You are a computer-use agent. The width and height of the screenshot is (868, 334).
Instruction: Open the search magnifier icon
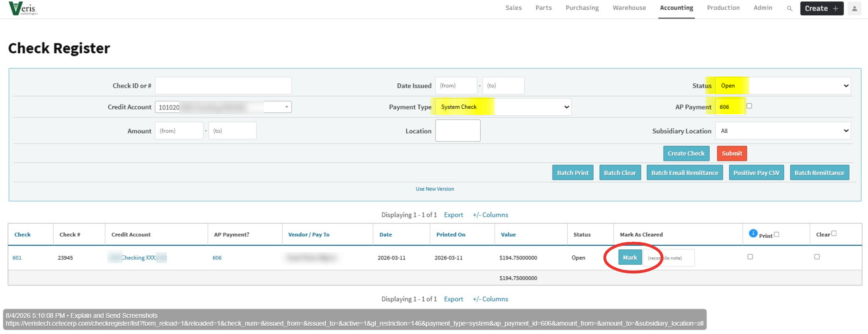click(790, 8)
